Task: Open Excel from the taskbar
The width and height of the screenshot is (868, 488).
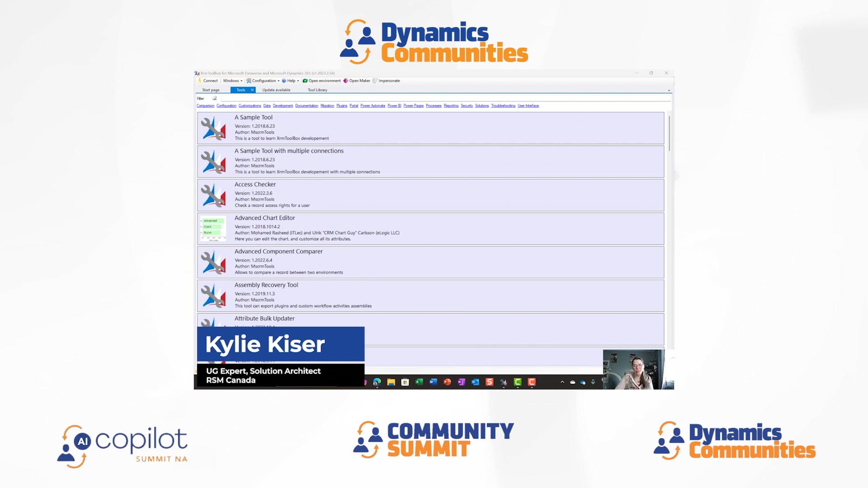Action: 419,382
